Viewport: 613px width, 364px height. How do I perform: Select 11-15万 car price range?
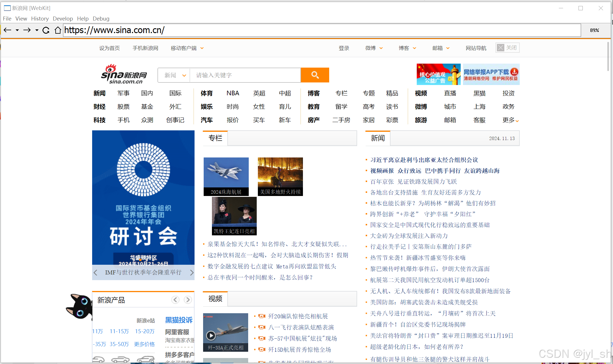tap(119, 331)
